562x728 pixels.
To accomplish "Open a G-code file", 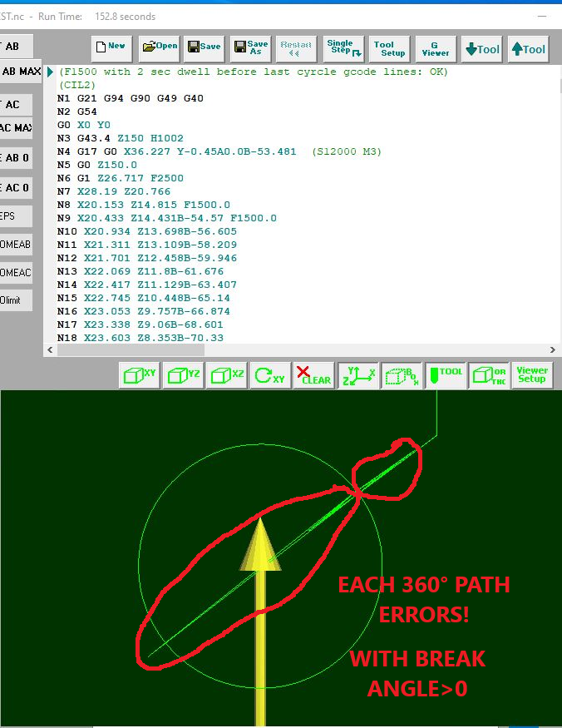I will click(x=159, y=48).
